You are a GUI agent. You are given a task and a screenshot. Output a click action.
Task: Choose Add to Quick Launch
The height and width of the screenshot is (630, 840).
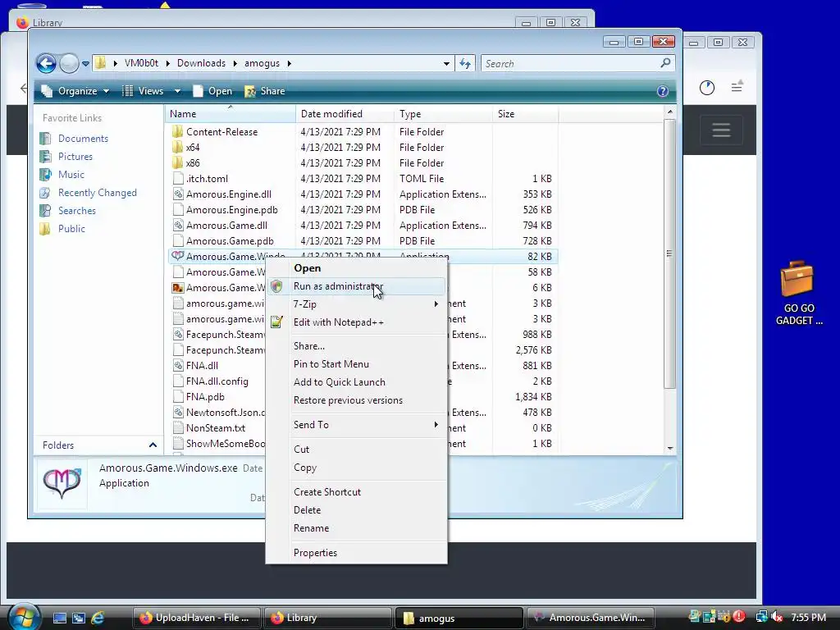356,382
